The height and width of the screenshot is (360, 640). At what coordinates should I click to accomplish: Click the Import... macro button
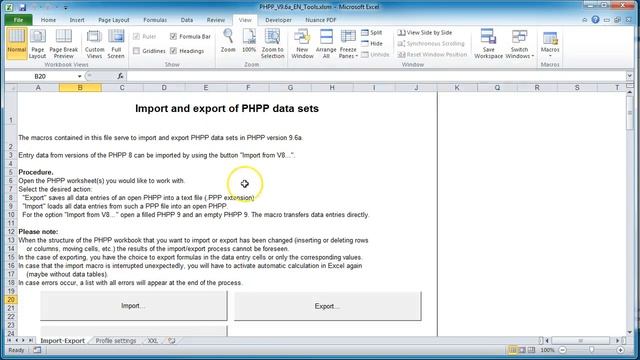coord(133,306)
